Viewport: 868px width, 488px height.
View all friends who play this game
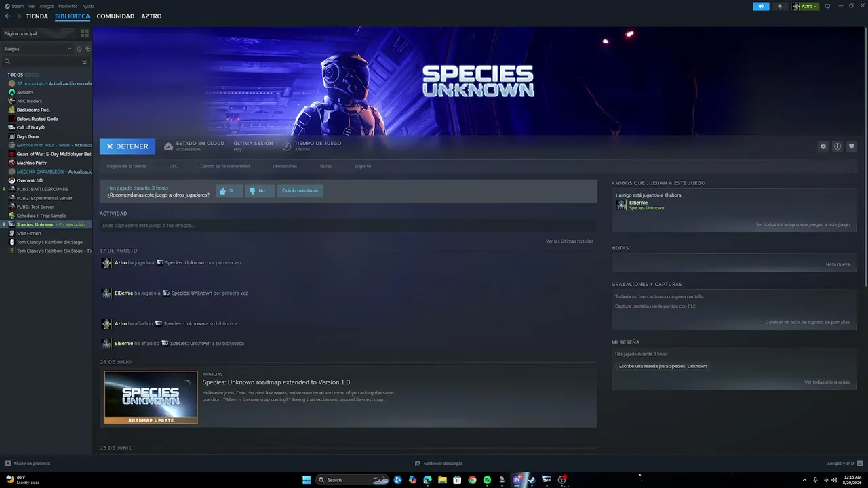[803, 225]
